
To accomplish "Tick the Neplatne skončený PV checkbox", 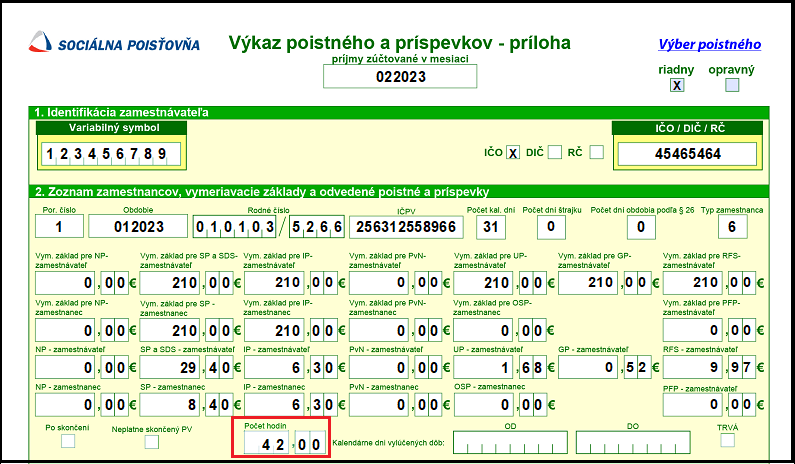I will (152, 441).
